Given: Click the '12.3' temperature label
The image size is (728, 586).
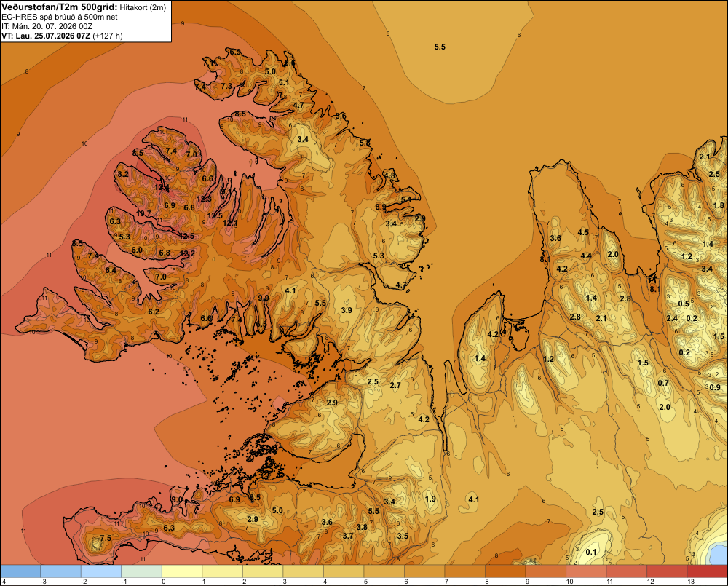Looking at the screenshot, I should 204,199.
